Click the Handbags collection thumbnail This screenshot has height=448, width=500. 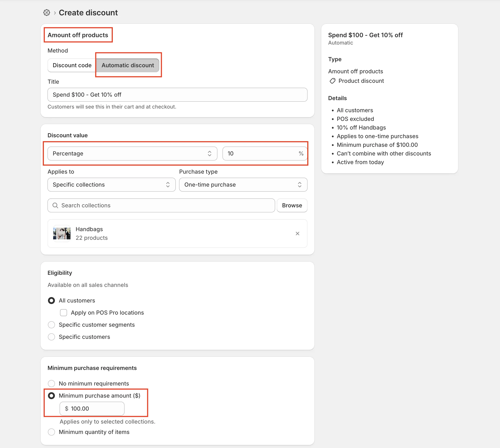pyautogui.click(x=62, y=233)
